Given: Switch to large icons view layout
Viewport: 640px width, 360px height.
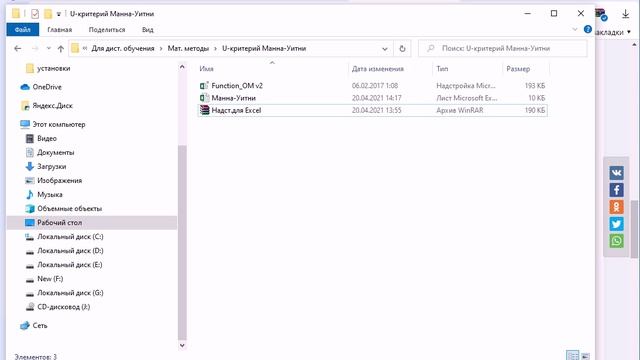Looking at the screenshot, I should click(585, 356).
